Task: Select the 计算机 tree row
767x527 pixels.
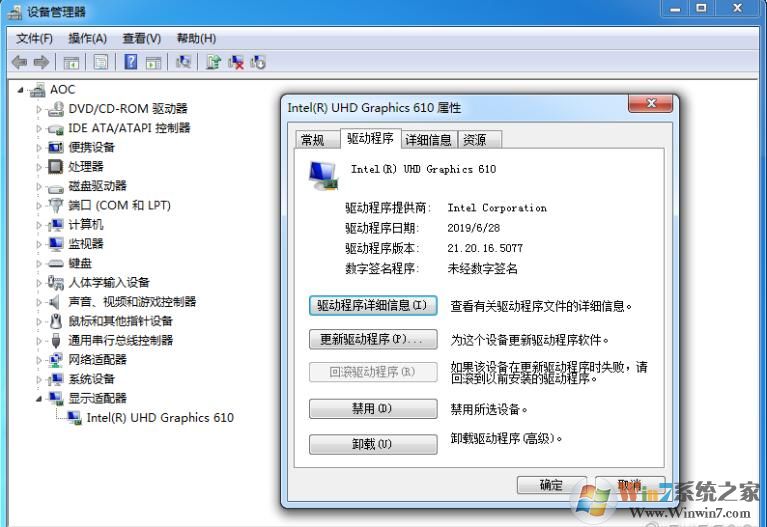Action: [86, 225]
